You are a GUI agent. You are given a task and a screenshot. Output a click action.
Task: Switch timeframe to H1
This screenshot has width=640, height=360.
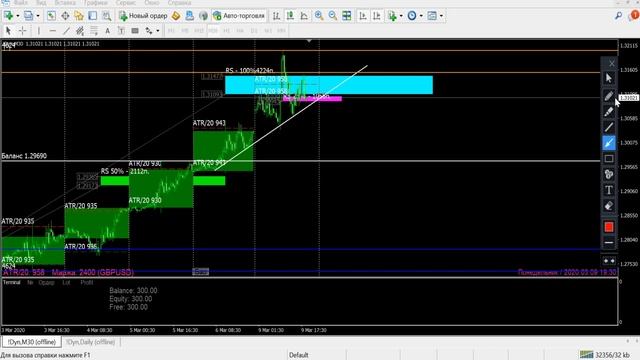click(227, 31)
